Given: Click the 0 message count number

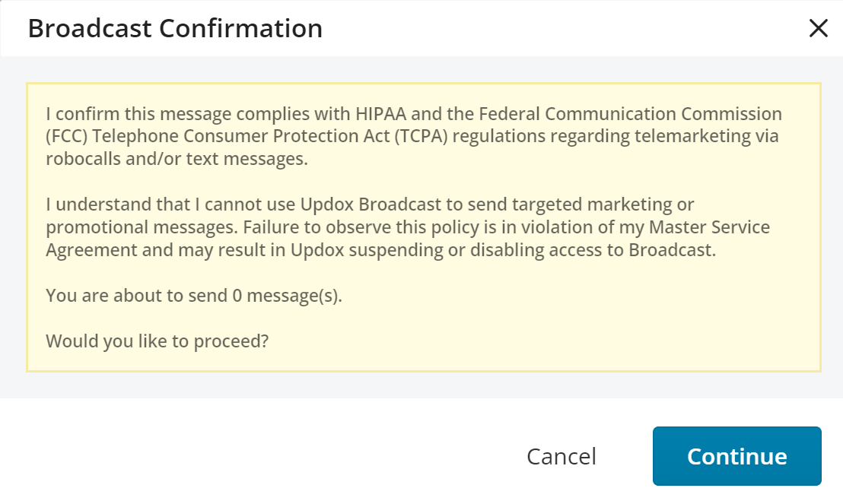Looking at the screenshot, I should click(237, 296).
